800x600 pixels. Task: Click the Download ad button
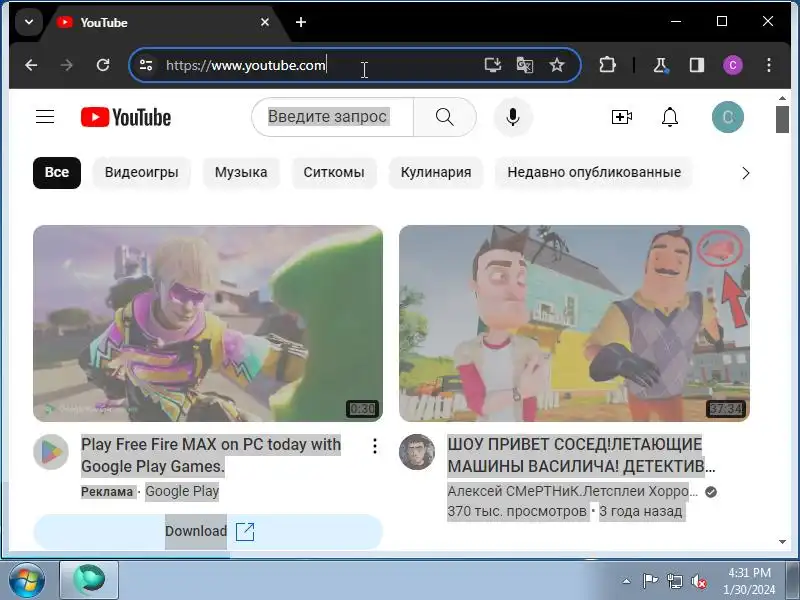[208, 531]
